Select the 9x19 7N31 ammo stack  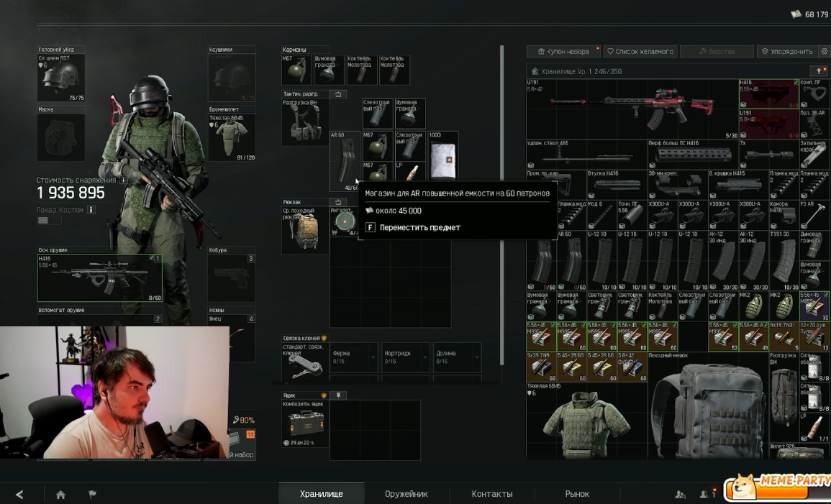(x=784, y=336)
